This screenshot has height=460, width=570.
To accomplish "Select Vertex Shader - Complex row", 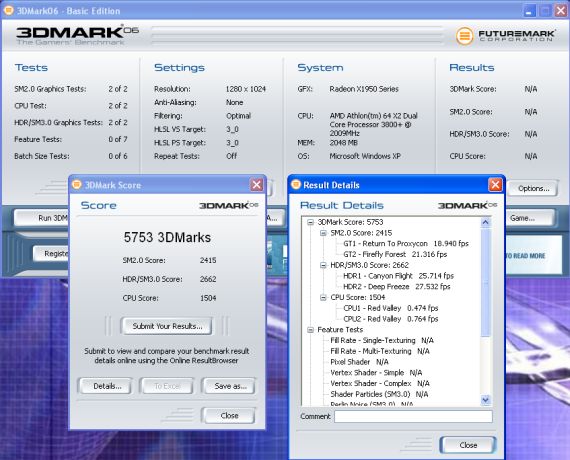I will [380, 384].
